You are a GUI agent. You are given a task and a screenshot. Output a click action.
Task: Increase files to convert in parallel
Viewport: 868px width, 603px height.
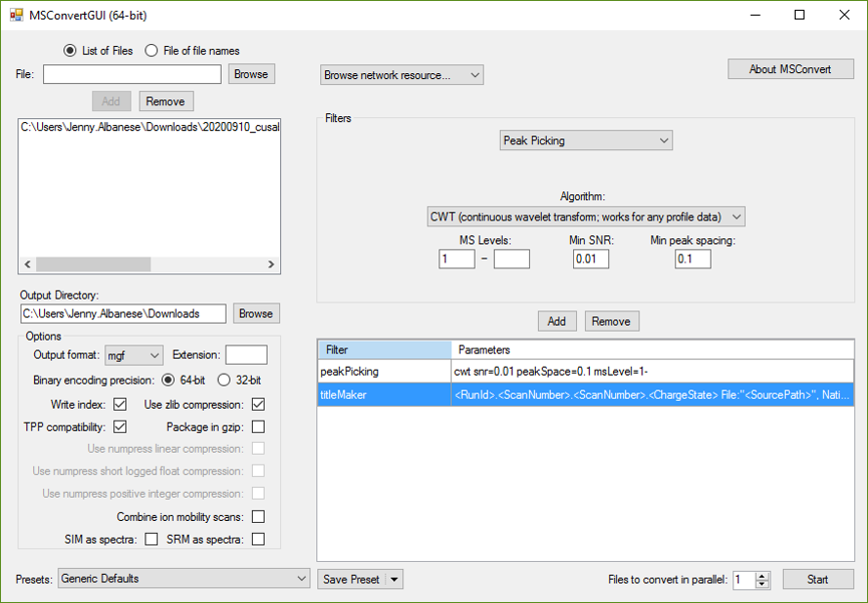coord(763,576)
